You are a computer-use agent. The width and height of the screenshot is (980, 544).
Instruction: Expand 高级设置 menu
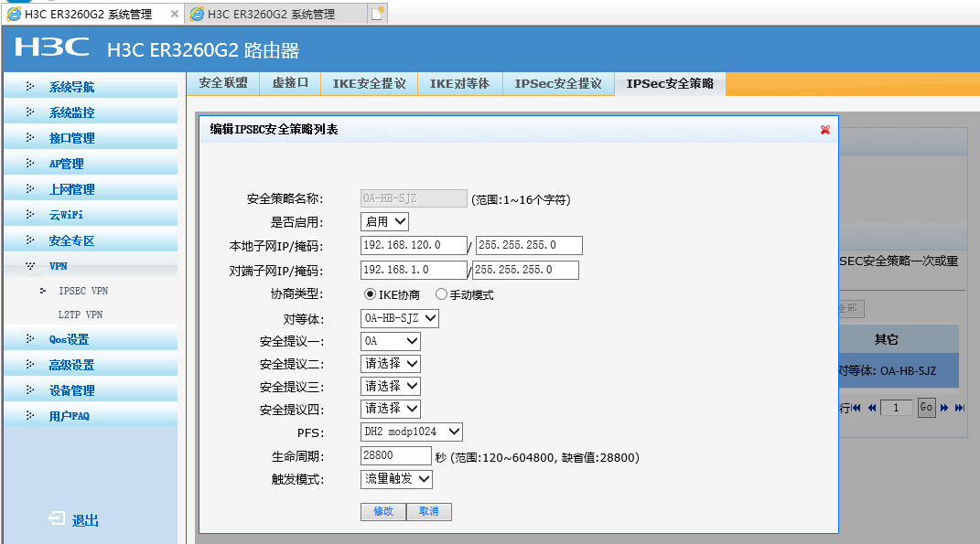(x=91, y=365)
